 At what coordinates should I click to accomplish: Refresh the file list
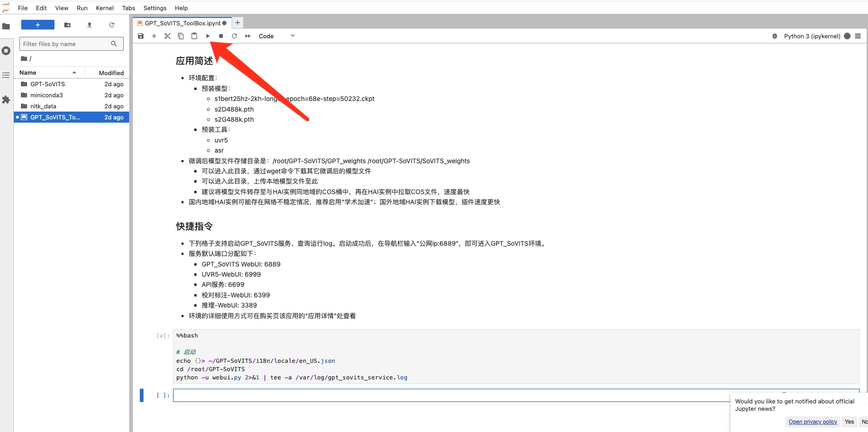coord(112,24)
